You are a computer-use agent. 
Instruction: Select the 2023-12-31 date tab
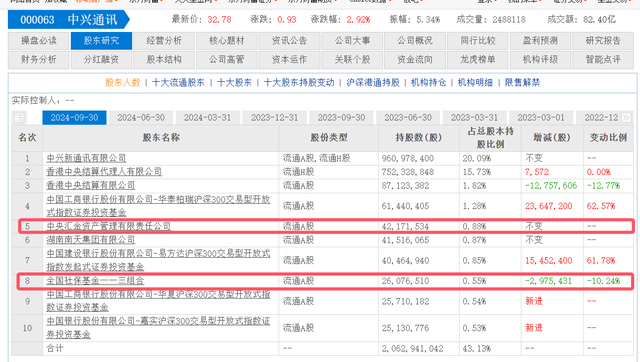coord(275,118)
